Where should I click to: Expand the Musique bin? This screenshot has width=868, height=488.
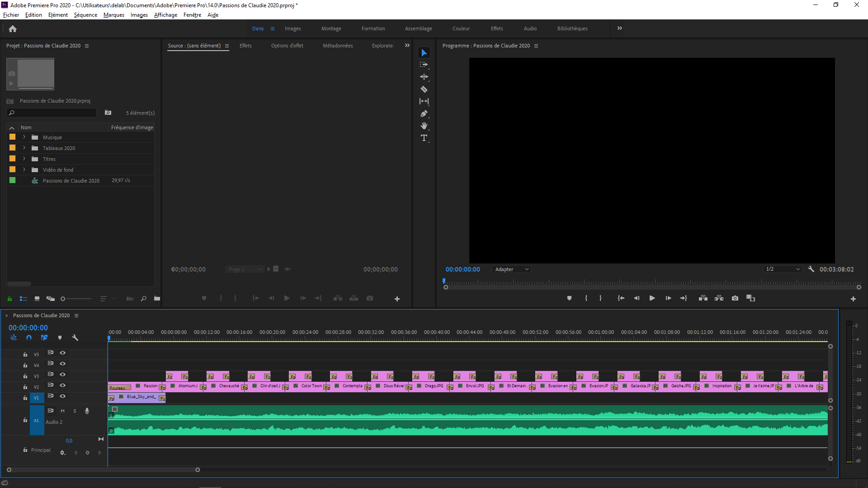24,137
